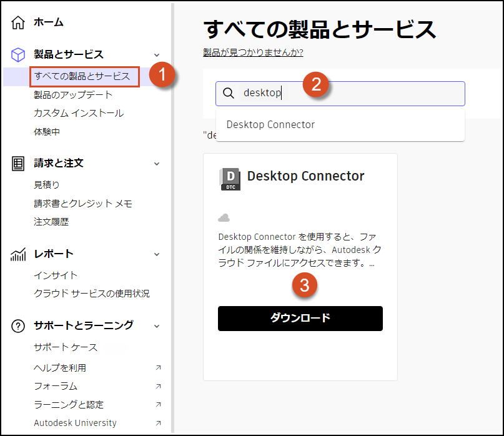Click the レポート chart icon
504x436 pixels.
click(x=18, y=254)
